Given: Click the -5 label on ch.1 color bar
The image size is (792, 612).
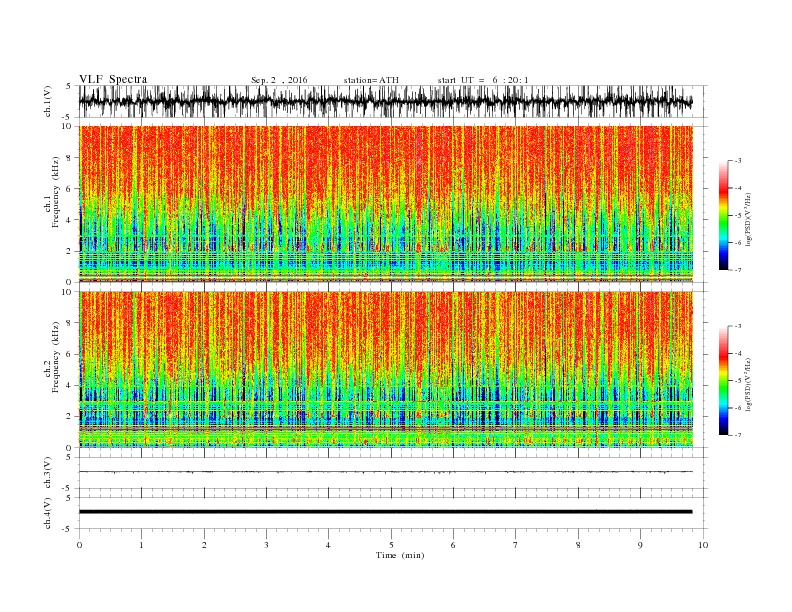Looking at the screenshot, I should click(x=738, y=216).
